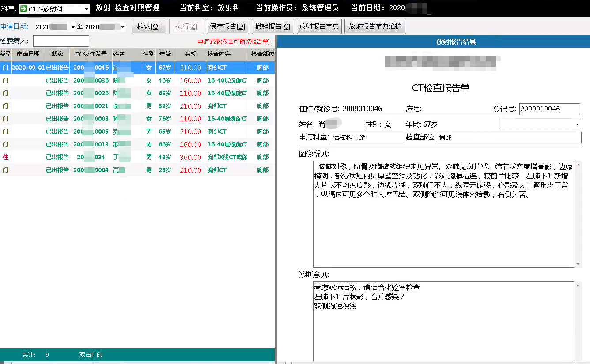Select the 360.00 胸部X线CT成像 inpatient row
This screenshot has width=590, height=364.
137,157
